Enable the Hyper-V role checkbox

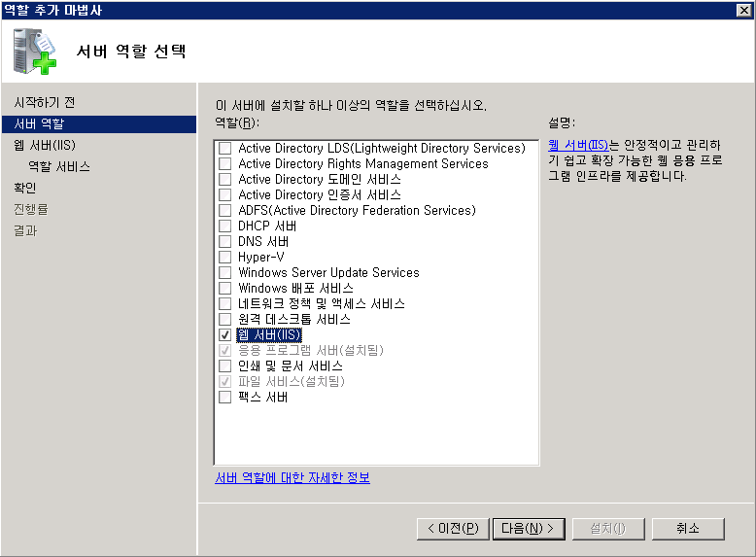point(224,257)
